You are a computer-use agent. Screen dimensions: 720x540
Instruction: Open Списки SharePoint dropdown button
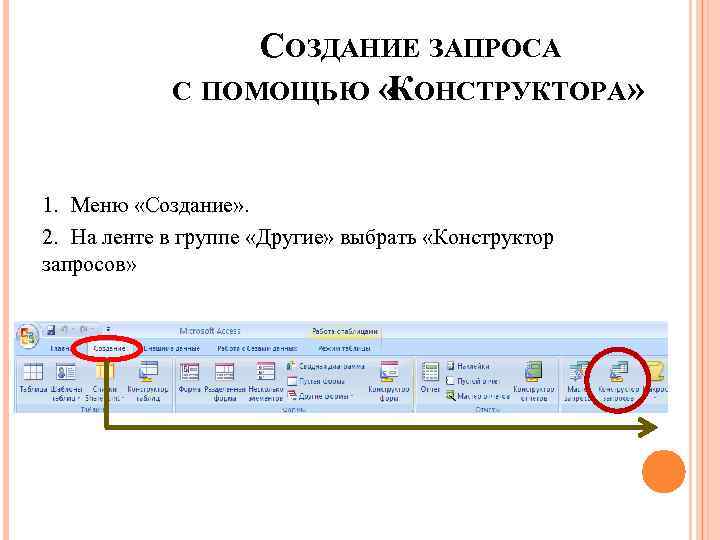[104, 382]
